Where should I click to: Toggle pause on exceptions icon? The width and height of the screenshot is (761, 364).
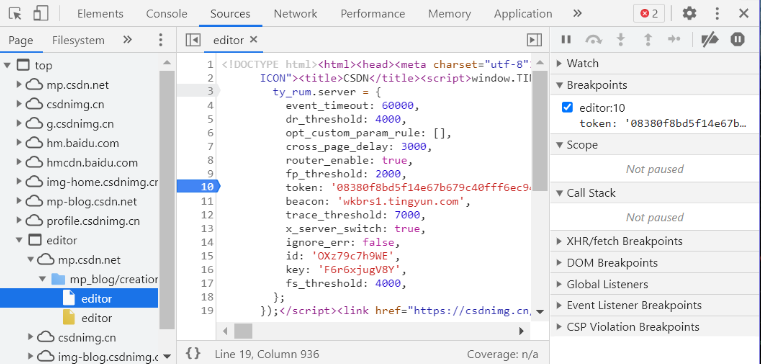[737, 39]
